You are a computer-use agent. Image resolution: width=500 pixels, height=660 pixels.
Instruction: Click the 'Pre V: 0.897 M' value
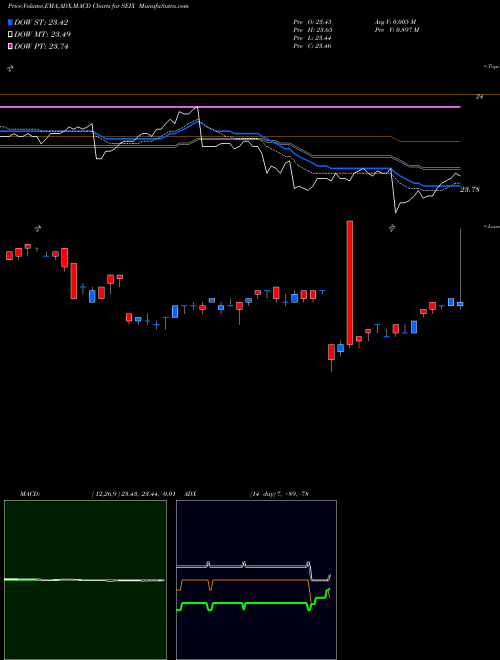tap(397, 30)
